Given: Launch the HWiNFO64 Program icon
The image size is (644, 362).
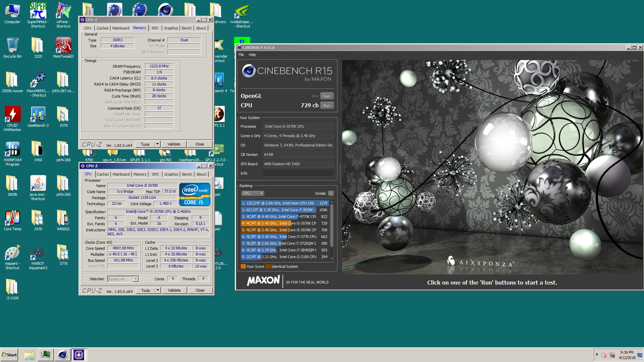Looking at the screenshot, I should pos(12,154).
